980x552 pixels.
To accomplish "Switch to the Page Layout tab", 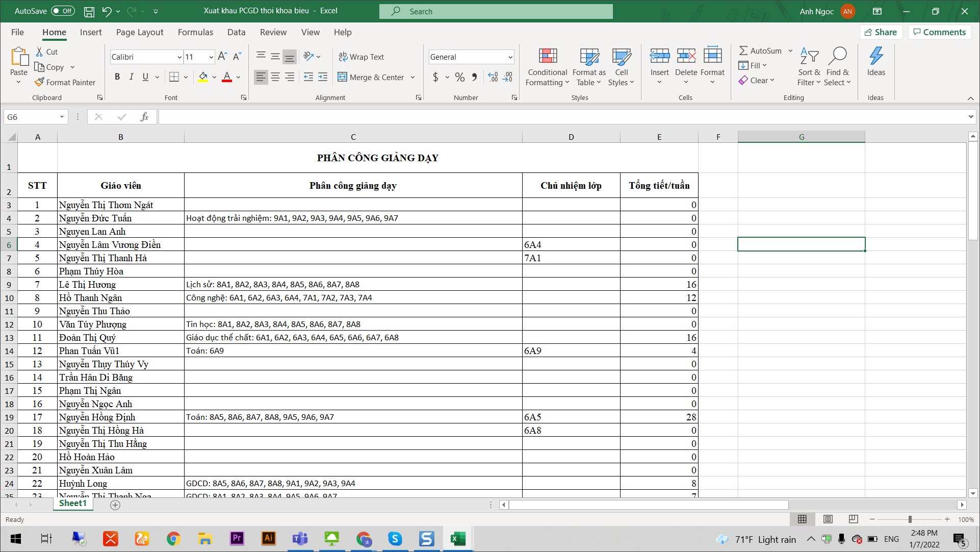I will (140, 32).
